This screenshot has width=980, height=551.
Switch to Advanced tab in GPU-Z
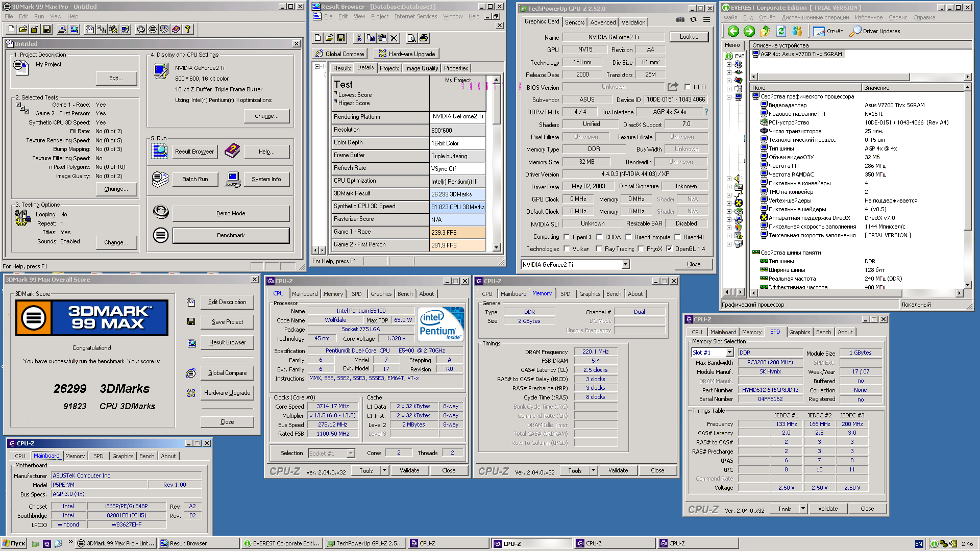click(603, 22)
